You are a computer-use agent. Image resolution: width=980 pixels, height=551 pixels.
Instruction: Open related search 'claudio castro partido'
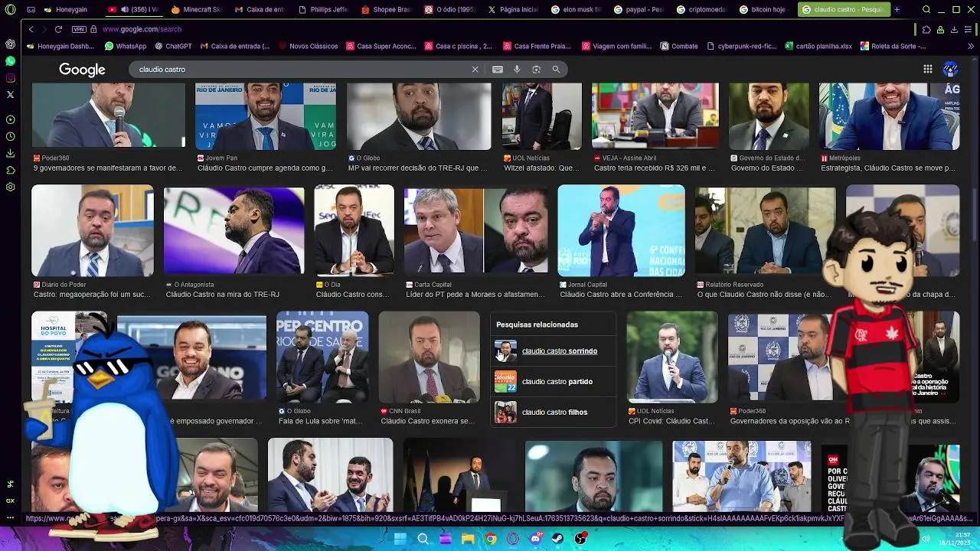coord(553,381)
